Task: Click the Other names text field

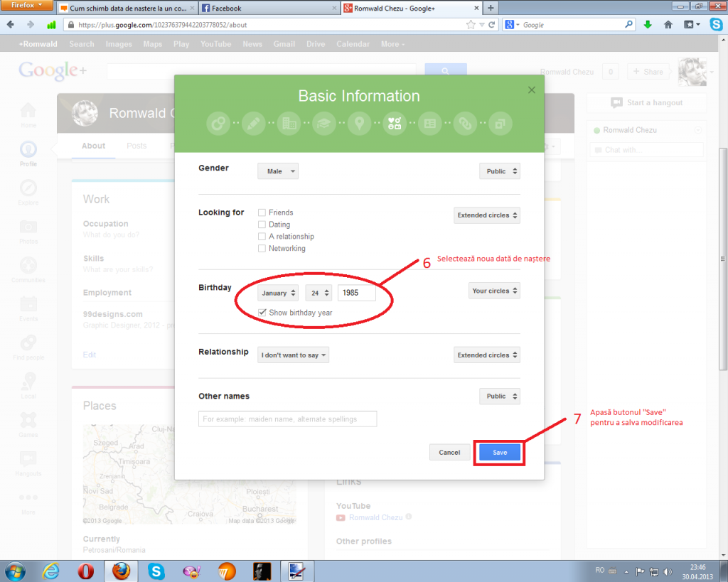Action: coord(287,419)
